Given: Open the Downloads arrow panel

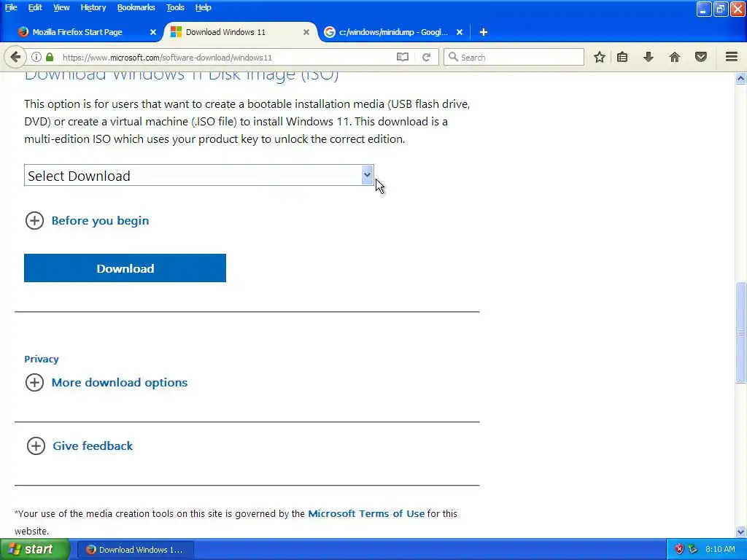Looking at the screenshot, I should pos(649,57).
